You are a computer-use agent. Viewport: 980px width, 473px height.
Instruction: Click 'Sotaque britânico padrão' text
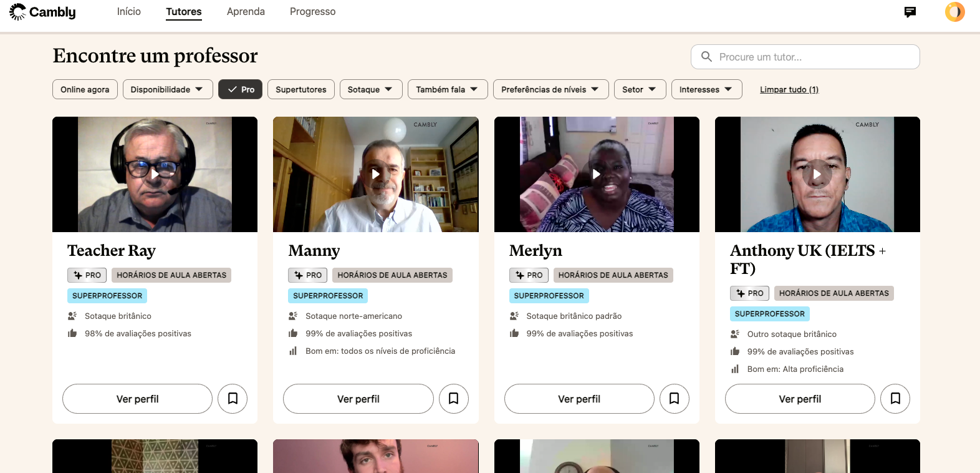point(574,316)
